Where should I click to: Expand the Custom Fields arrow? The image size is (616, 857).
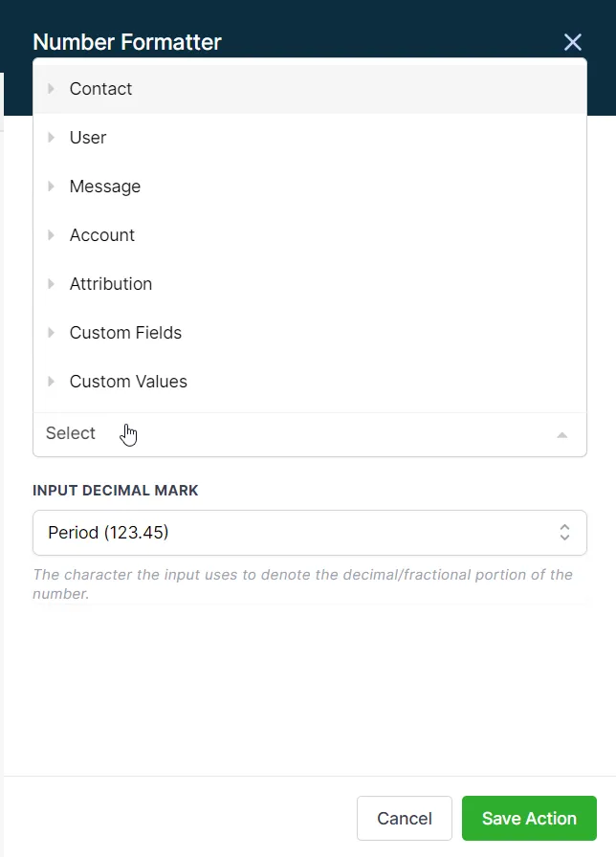click(52, 333)
